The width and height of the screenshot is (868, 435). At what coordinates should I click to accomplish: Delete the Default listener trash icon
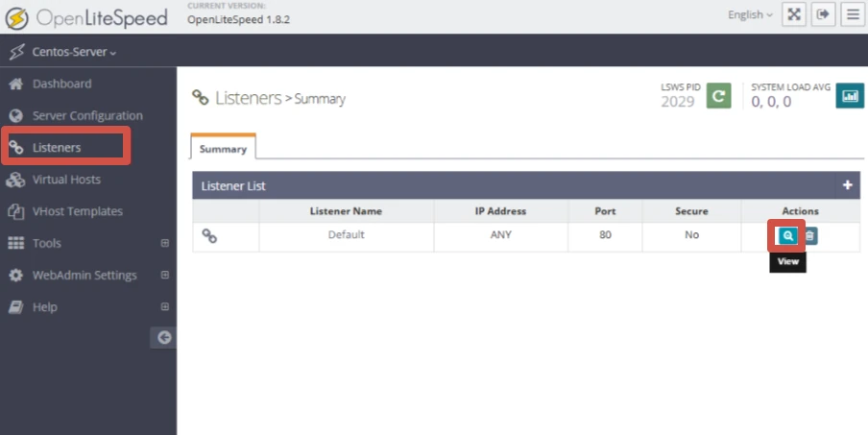pos(809,236)
